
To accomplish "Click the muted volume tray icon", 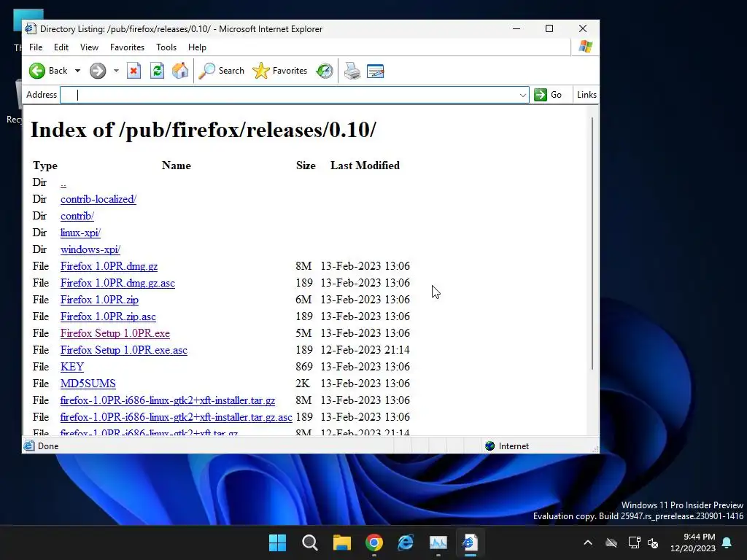I will 653,542.
